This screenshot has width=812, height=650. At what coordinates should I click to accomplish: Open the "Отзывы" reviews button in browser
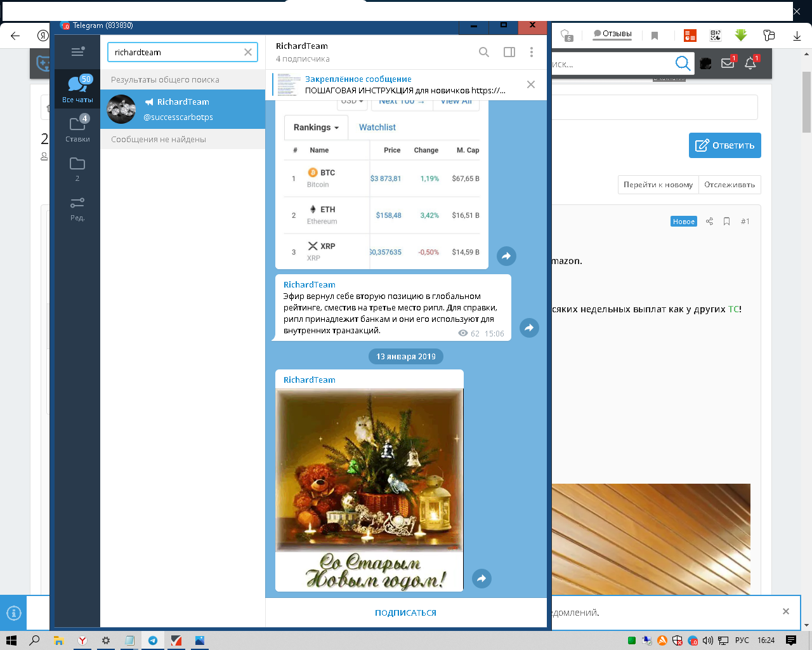tap(612, 34)
